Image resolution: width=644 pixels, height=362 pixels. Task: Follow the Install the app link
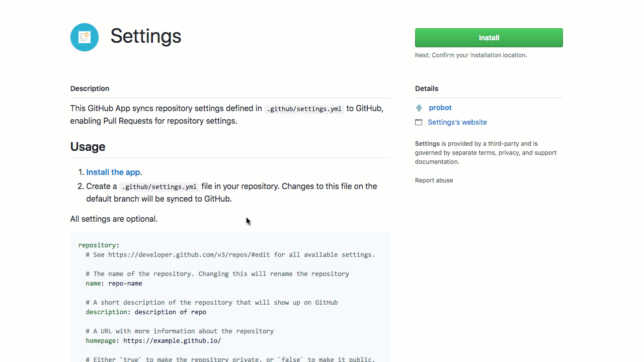click(x=113, y=172)
